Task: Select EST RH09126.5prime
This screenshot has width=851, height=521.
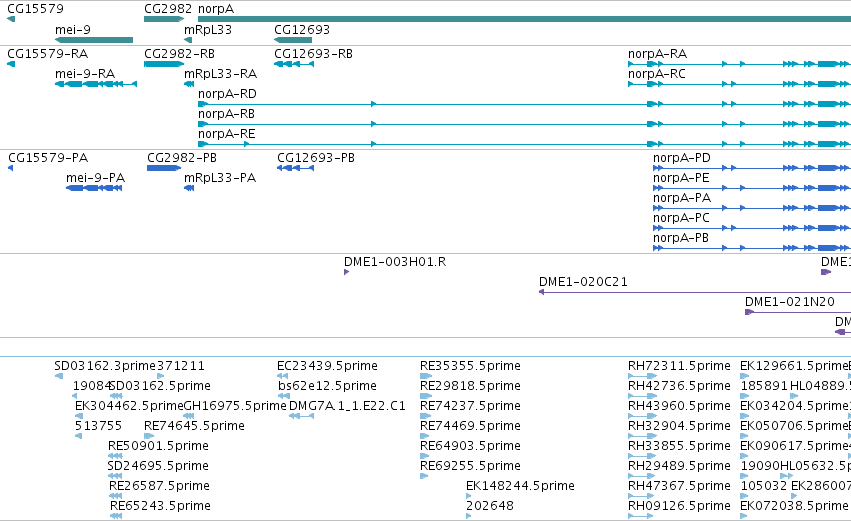Action: pos(679,507)
